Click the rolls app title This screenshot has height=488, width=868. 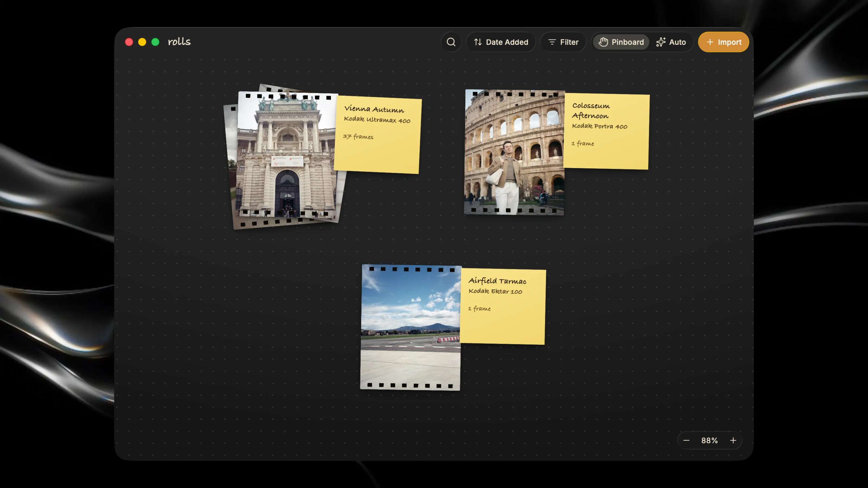coord(179,42)
